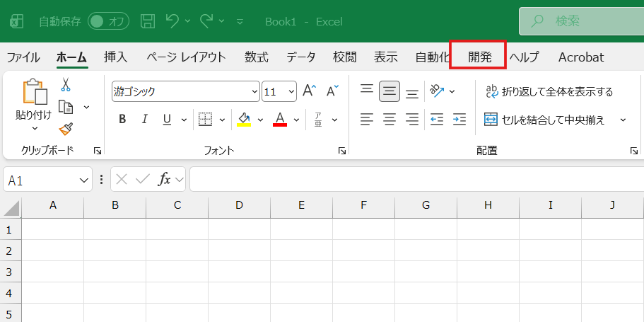Screen dimensions: 644x322
Task: Open the クリップボード dialog launcher
Action: pos(98,151)
